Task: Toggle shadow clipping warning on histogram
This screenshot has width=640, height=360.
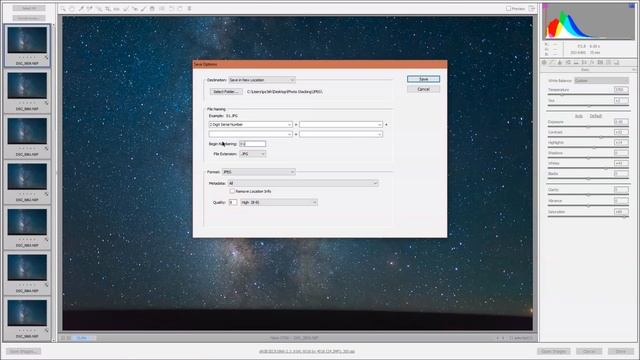Action: [545, 6]
